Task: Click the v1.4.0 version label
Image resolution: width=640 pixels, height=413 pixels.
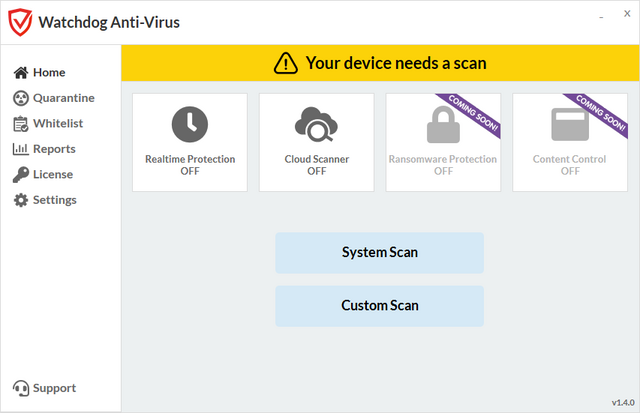Action: (623, 403)
